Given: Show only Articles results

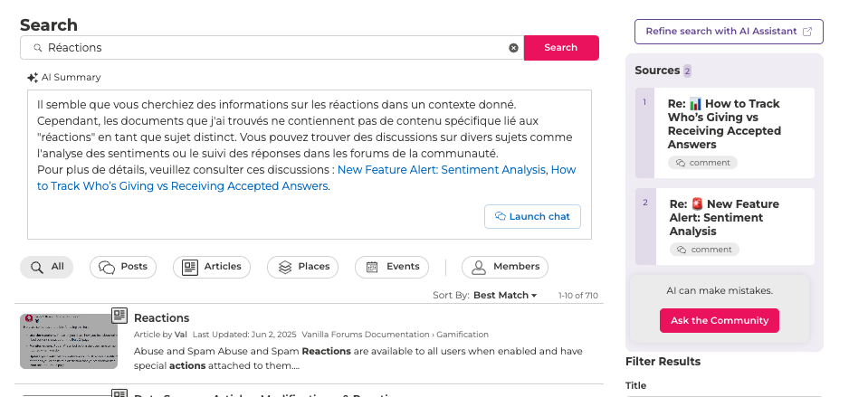Looking at the screenshot, I should 212,267.
